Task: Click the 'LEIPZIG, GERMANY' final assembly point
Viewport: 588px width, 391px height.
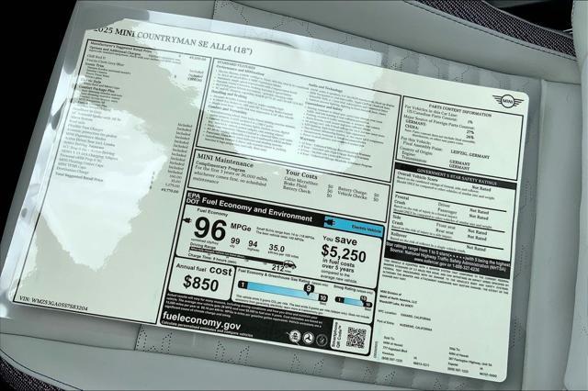Action: [x=470, y=153]
